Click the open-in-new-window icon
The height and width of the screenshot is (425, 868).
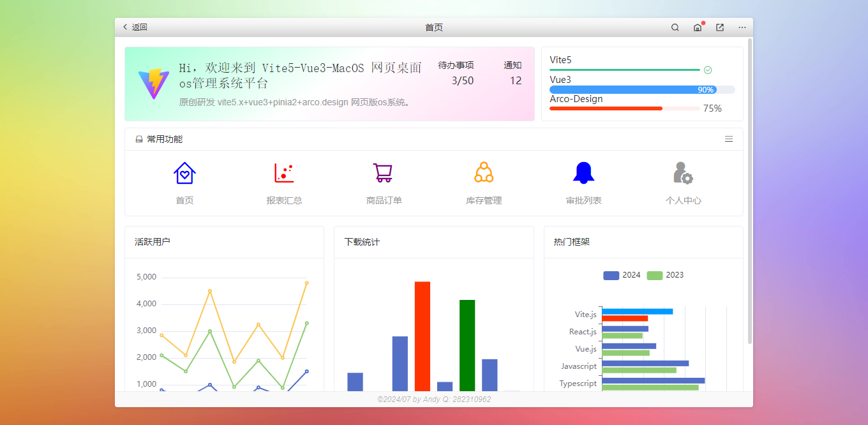720,27
